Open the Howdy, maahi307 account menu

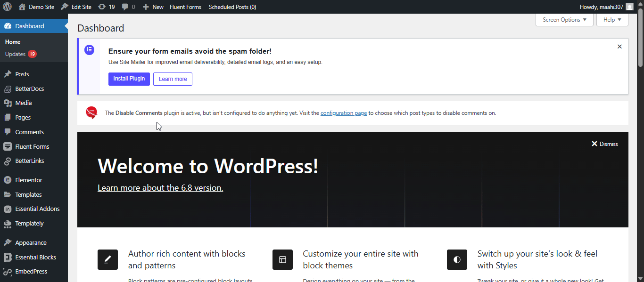pos(606,7)
